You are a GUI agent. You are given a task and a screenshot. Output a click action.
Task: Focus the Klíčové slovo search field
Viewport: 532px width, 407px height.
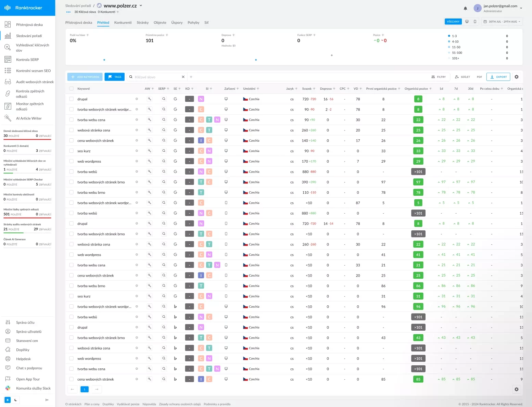(157, 77)
